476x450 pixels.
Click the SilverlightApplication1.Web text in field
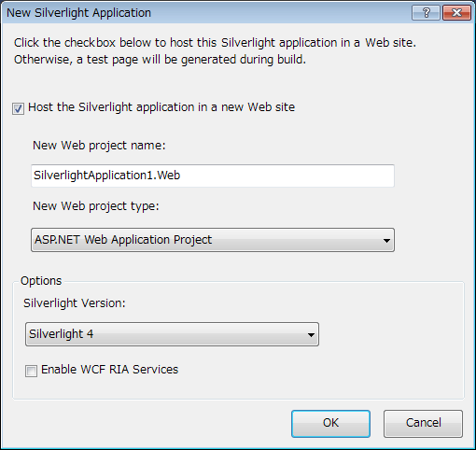point(107,176)
